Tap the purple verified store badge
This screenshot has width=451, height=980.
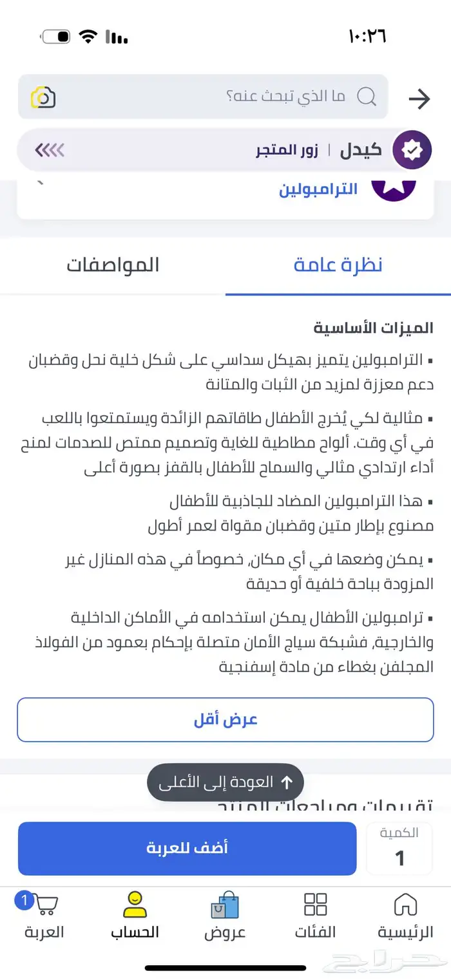click(x=411, y=150)
